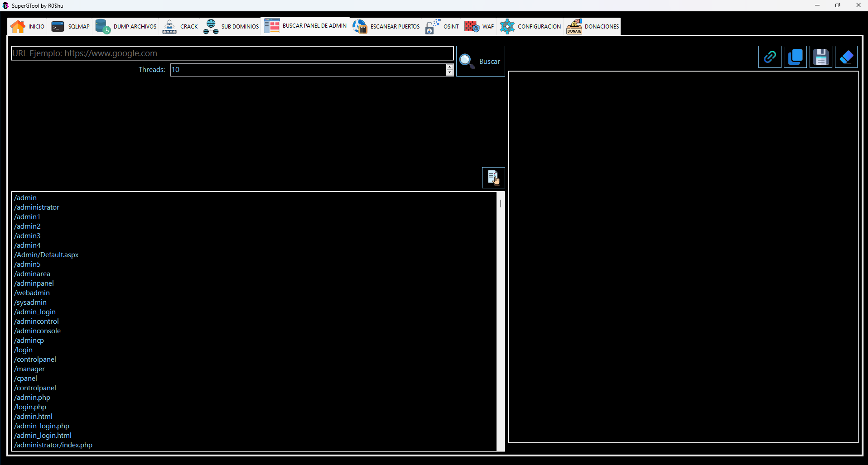This screenshot has height=465, width=868.
Task: Click the panel layout icon on BUSCAR PANEL
Action: pyautogui.click(x=272, y=25)
